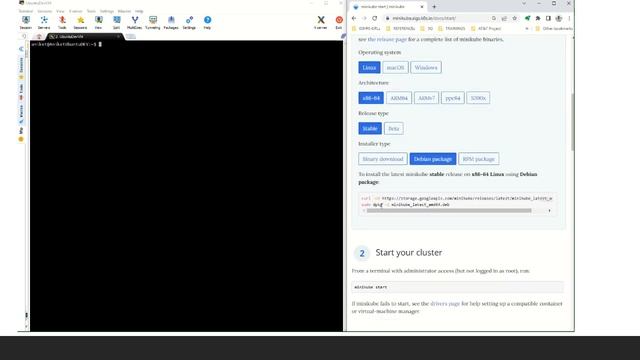The image size is (640, 360).
Task: Select Linux as the operating system
Action: (x=369, y=67)
